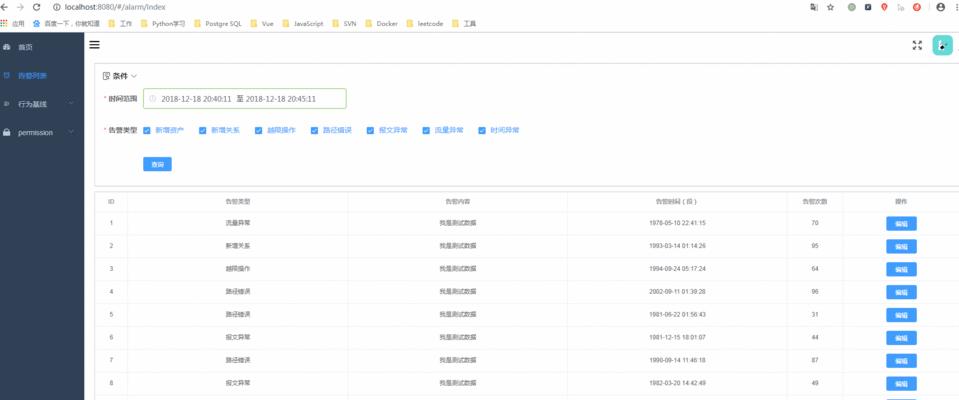Click alarm count 87 in row 7
This screenshot has width=959, height=400.
pos(815,361)
